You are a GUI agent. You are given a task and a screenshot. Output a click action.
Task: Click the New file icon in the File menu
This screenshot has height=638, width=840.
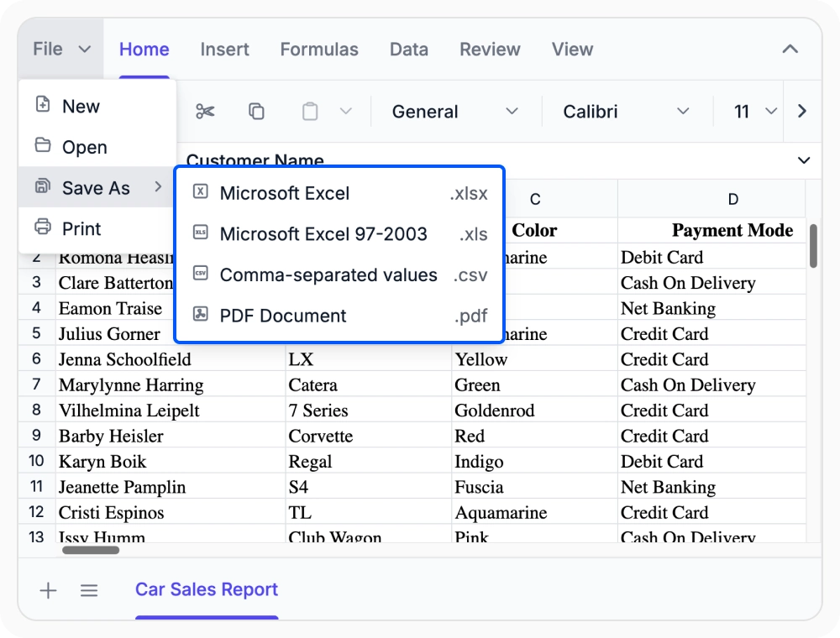pos(43,104)
